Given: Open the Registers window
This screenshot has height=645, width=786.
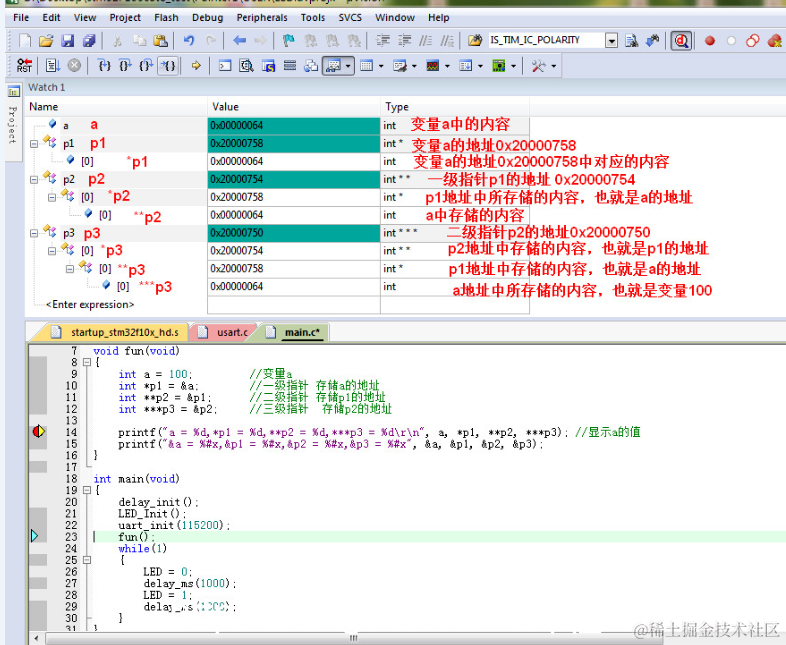Looking at the screenshot, I should pyautogui.click(x=290, y=66).
